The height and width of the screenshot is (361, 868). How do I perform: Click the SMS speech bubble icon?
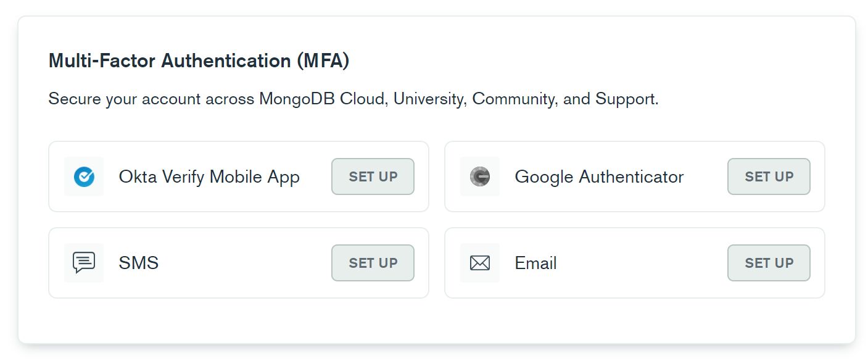(84, 263)
